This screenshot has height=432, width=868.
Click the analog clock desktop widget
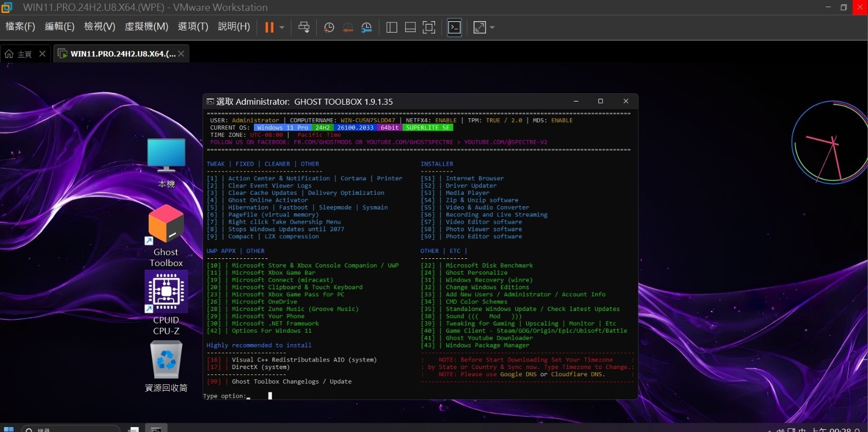pos(829,142)
